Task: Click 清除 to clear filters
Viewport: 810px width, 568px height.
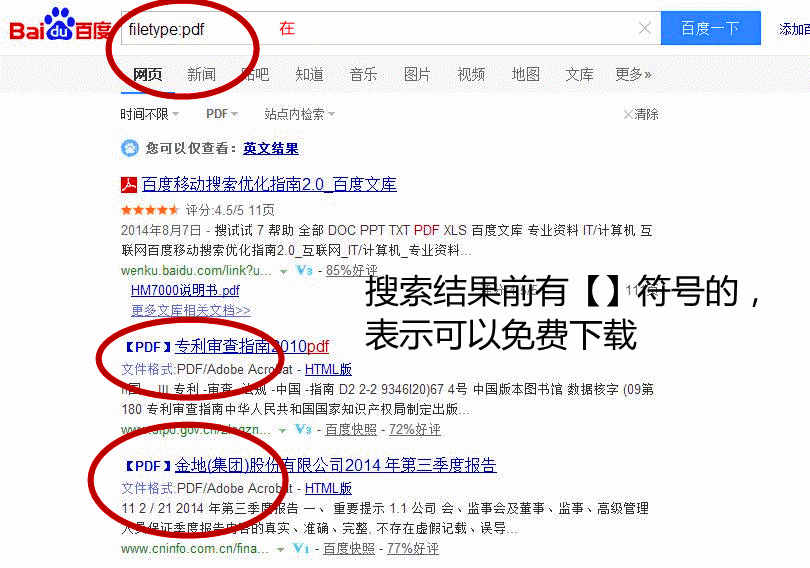Action: click(x=641, y=114)
